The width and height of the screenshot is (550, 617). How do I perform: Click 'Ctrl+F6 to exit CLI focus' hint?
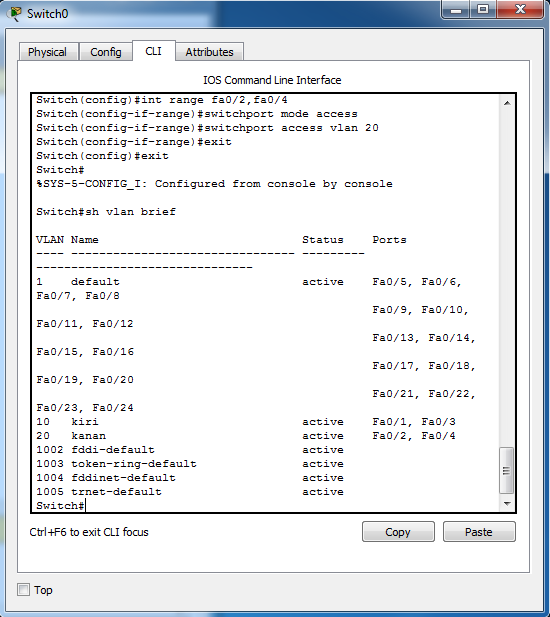click(x=89, y=532)
